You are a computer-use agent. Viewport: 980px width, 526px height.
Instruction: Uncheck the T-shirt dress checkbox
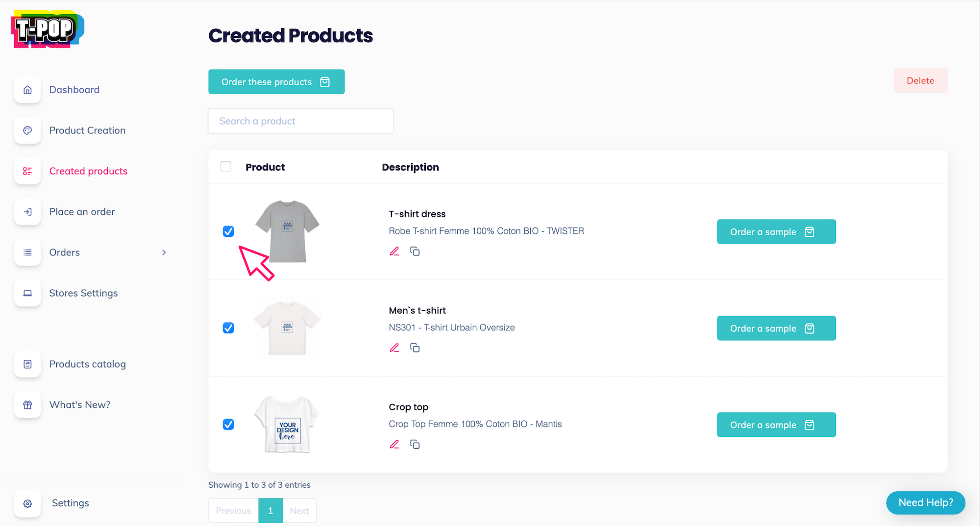point(228,231)
